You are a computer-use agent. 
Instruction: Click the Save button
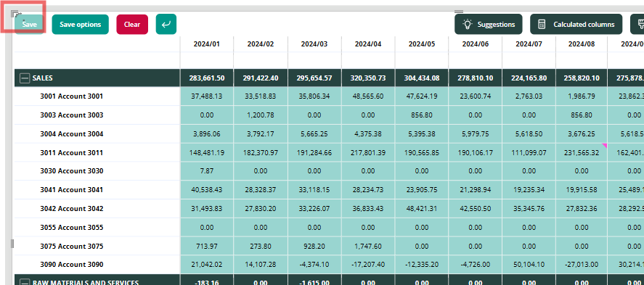(29, 24)
